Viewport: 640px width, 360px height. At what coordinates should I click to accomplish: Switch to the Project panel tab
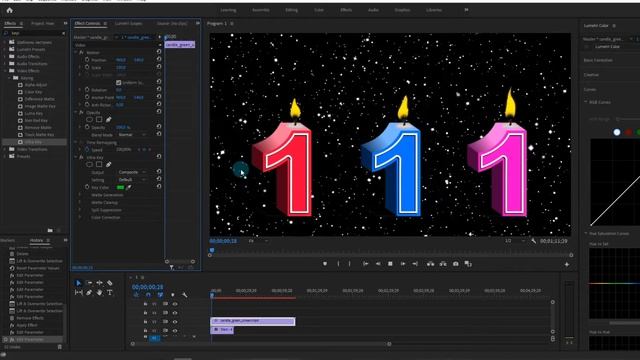(x=42, y=24)
